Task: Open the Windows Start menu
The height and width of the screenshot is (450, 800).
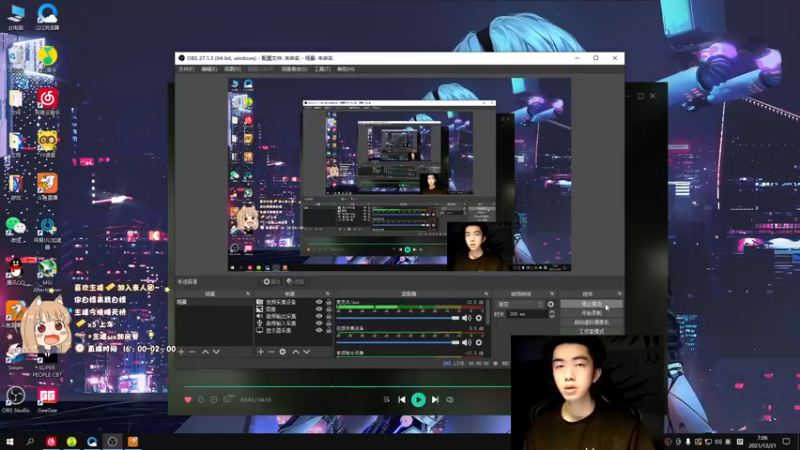Action: click(9, 441)
